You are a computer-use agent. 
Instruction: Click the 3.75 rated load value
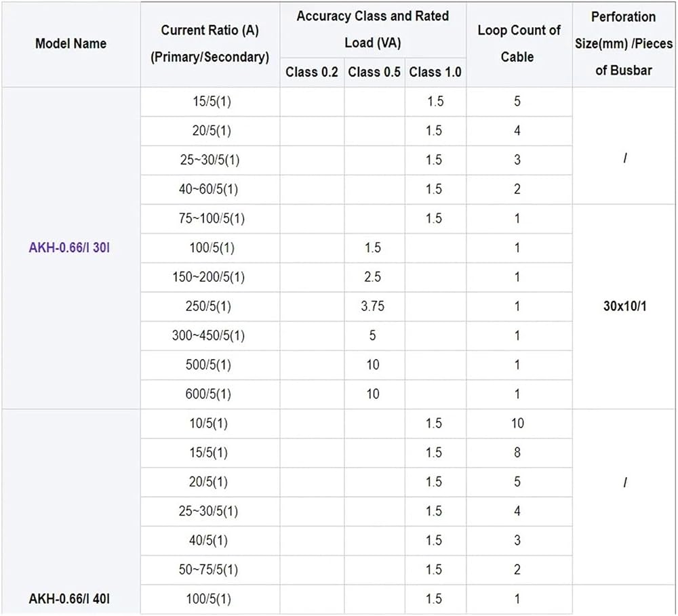tap(373, 306)
